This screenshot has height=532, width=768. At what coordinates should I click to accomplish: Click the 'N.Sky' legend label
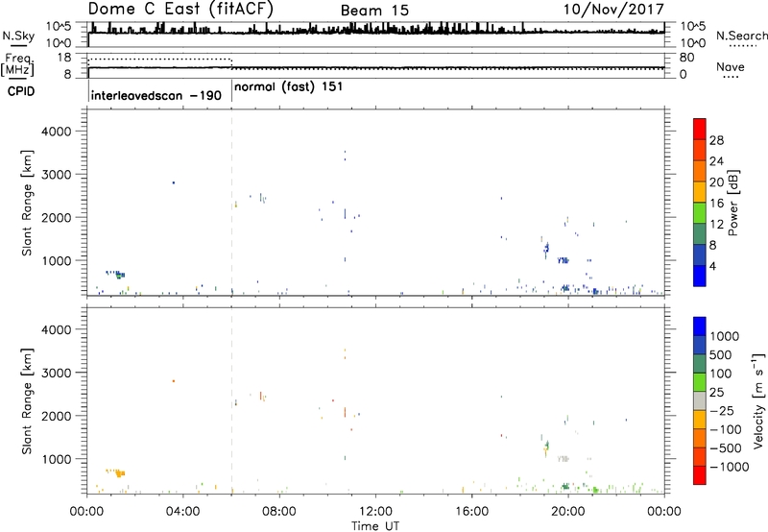tap(18, 36)
